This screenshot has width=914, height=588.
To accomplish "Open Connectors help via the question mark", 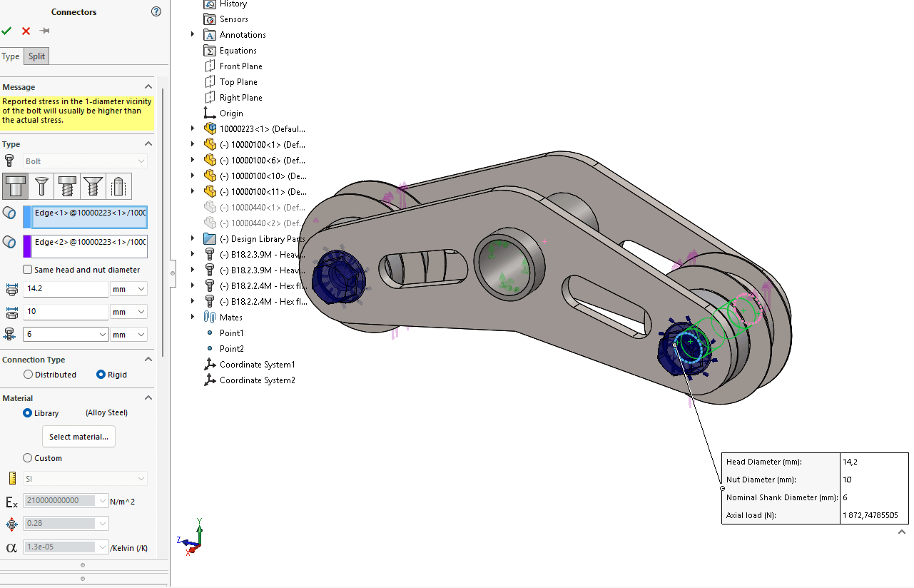I will coord(156,11).
